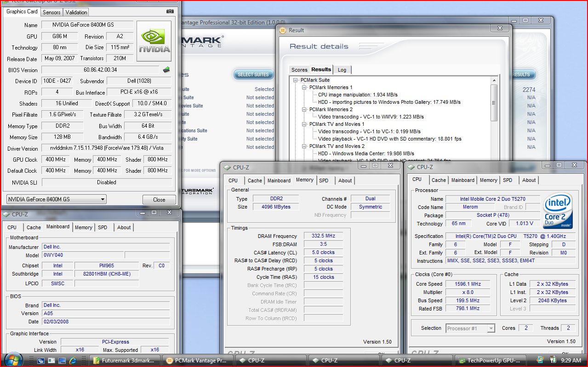Collapse the PCMark TV and Movies 2 node
Viewport: 588px width, 367px height.
coord(304,146)
